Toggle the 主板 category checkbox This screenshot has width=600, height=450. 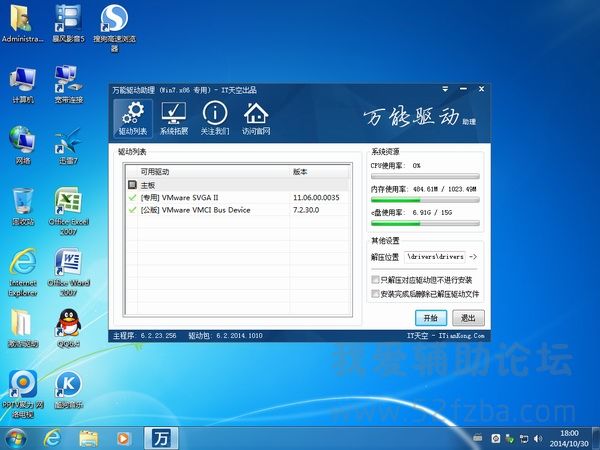pos(132,185)
